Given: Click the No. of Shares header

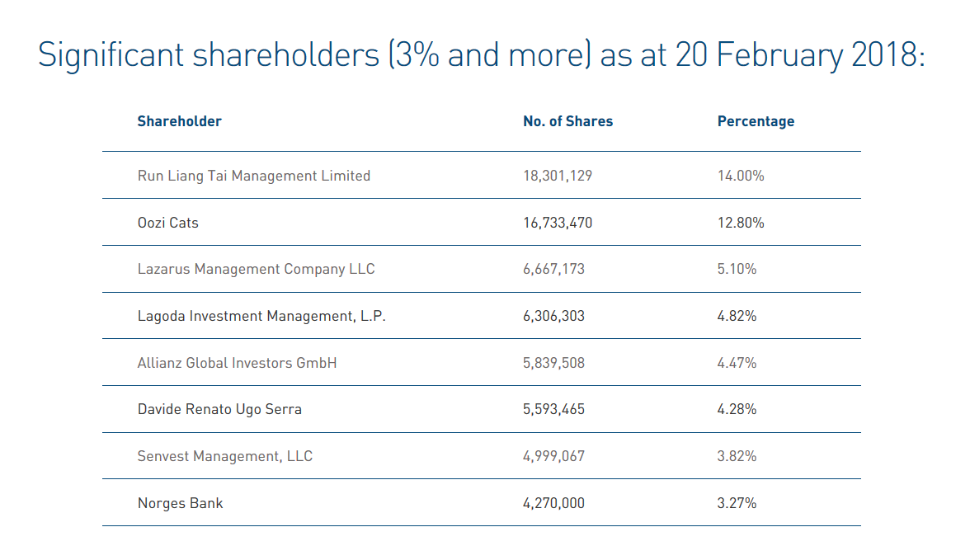Looking at the screenshot, I should pyautogui.click(x=567, y=121).
